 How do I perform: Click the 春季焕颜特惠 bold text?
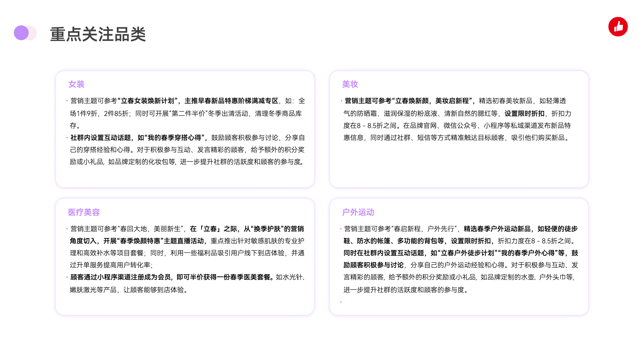click(x=140, y=241)
